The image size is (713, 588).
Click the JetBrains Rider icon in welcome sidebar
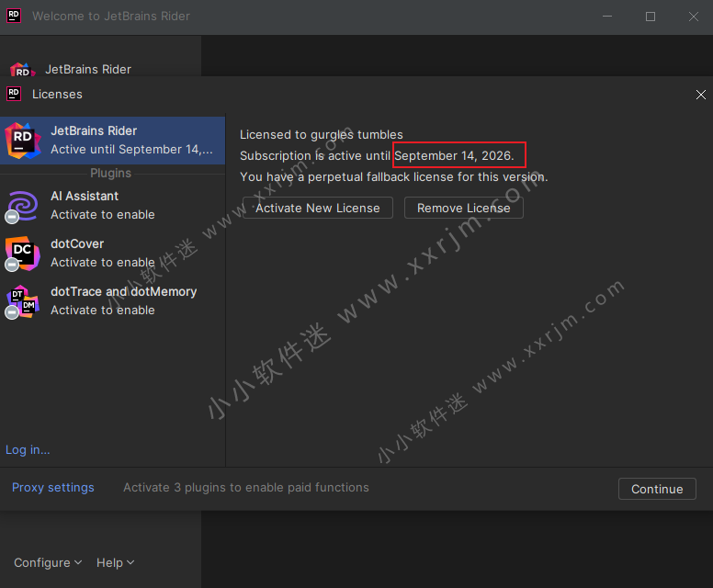click(x=20, y=71)
